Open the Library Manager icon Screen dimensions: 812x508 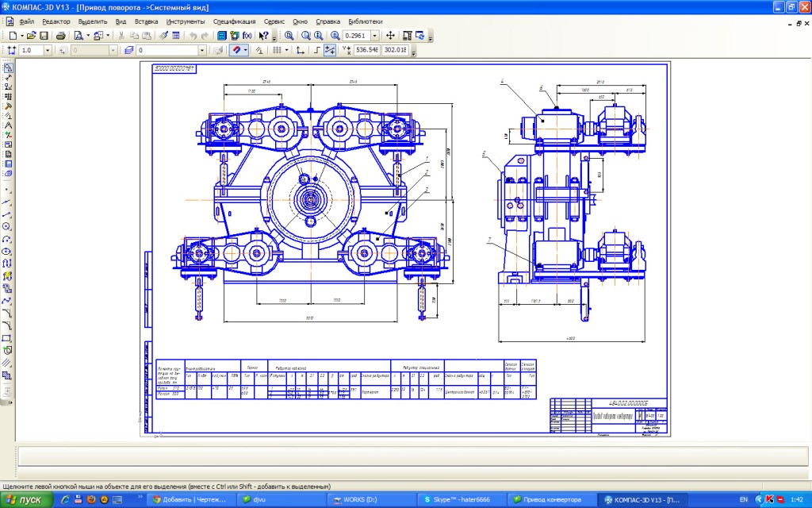click(222, 36)
